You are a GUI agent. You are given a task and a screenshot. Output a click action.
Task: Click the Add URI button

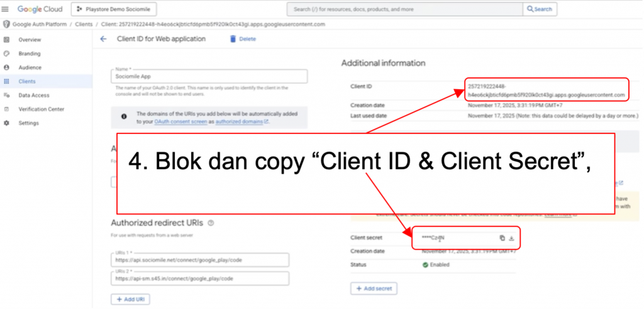pos(130,299)
